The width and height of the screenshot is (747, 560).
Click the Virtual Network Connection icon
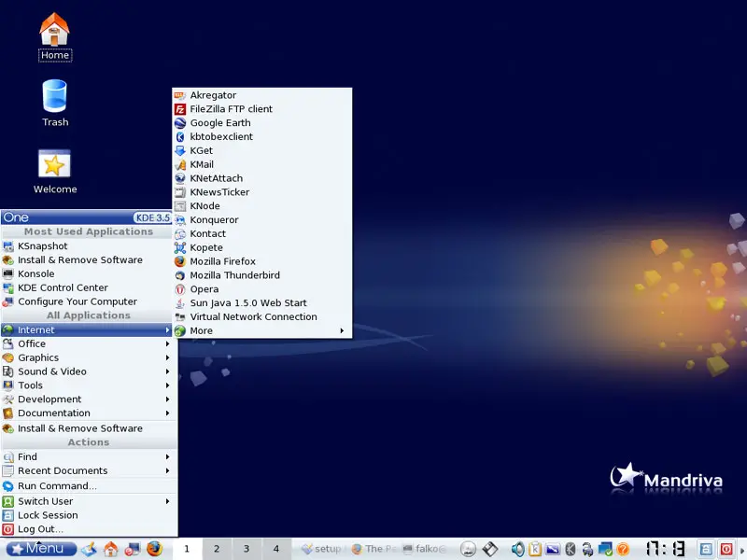coord(180,316)
